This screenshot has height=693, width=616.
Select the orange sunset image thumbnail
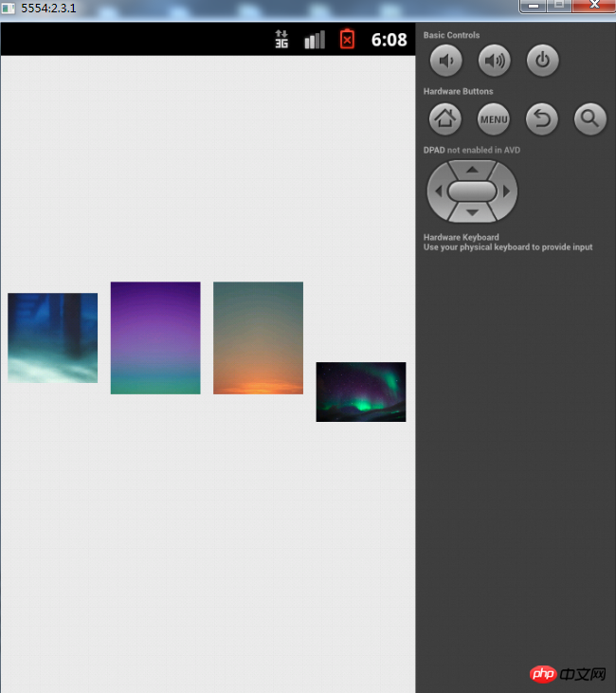click(x=258, y=337)
